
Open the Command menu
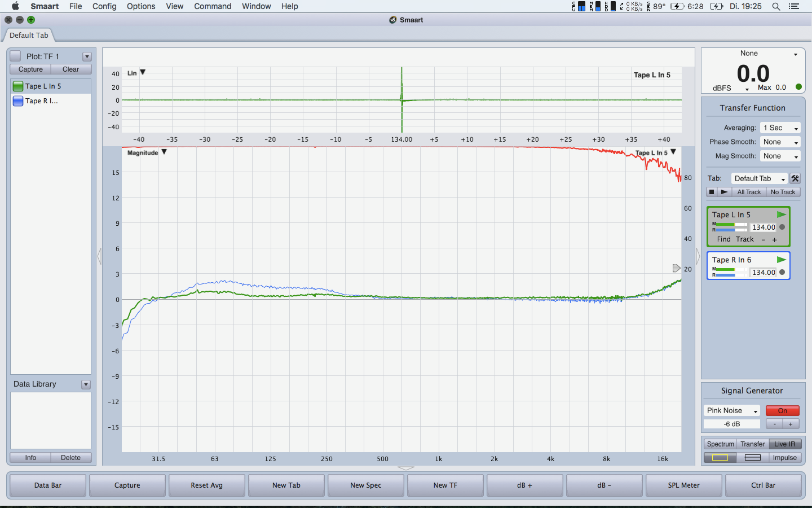point(213,6)
